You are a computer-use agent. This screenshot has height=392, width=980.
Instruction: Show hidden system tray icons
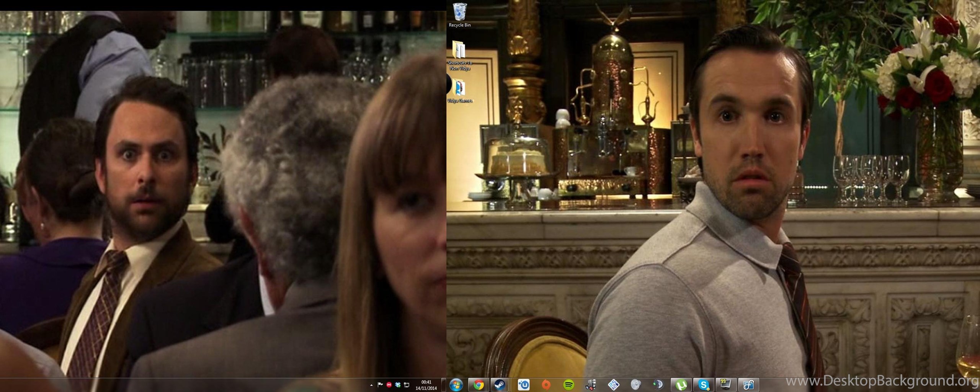(x=371, y=385)
